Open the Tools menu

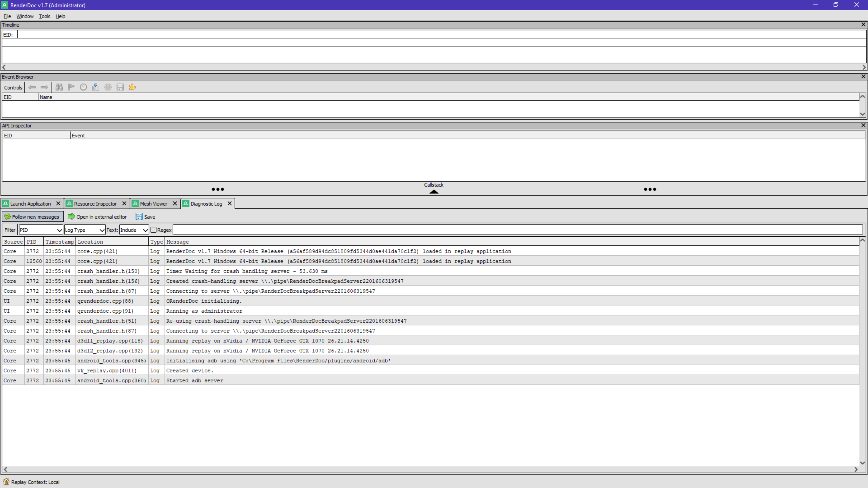tap(45, 16)
